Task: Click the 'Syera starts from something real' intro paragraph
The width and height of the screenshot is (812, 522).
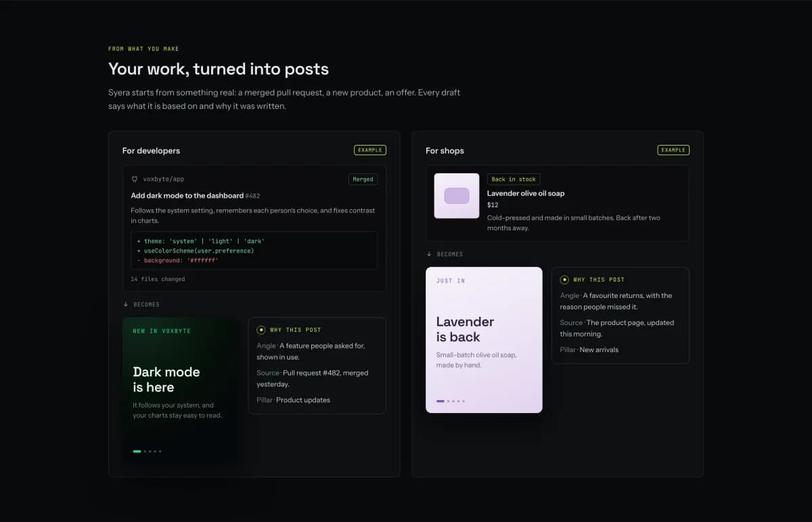Action: tap(284, 100)
